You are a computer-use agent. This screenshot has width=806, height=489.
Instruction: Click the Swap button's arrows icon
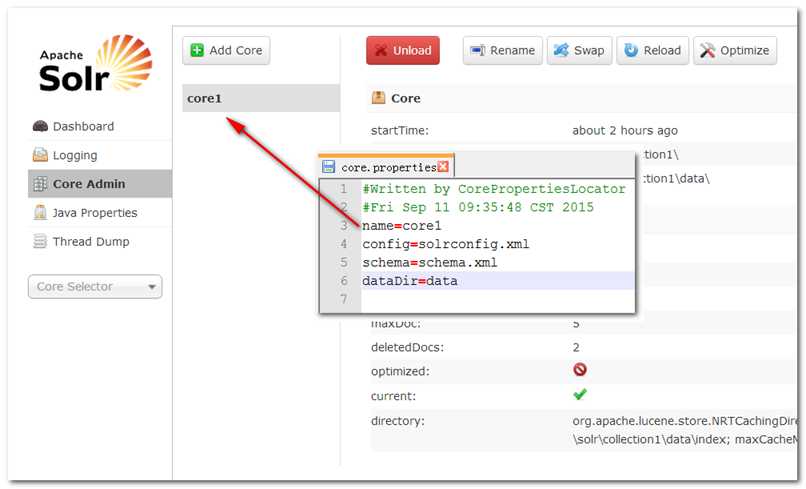[561, 50]
